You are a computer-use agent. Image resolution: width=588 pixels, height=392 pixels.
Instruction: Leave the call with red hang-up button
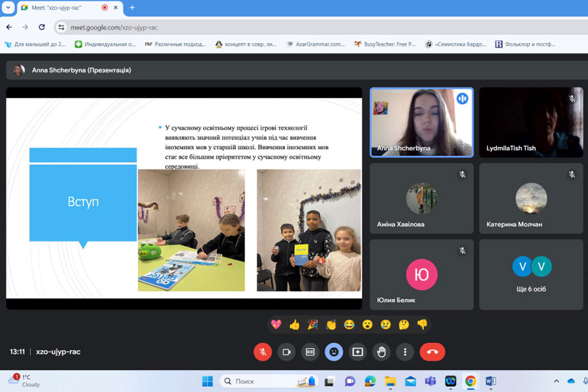[433, 352]
